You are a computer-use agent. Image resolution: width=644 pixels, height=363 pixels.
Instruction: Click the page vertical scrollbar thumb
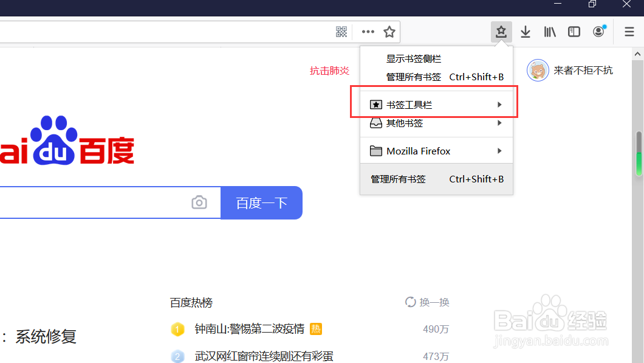639,153
